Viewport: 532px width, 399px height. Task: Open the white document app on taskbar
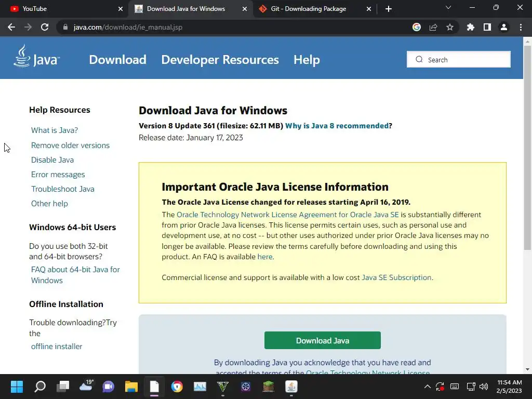[154, 387]
